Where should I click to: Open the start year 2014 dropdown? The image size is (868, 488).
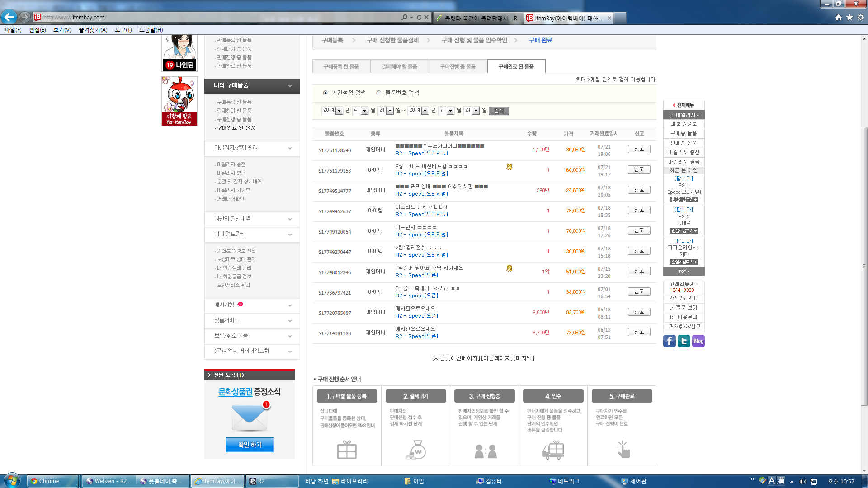click(339, 111)
